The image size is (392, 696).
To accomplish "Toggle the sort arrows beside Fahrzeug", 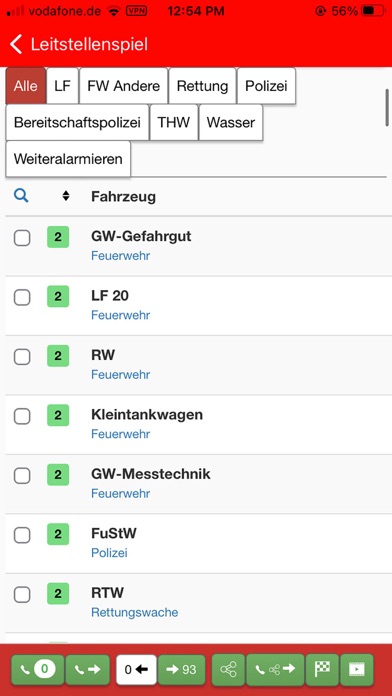I will click(66, 196).
